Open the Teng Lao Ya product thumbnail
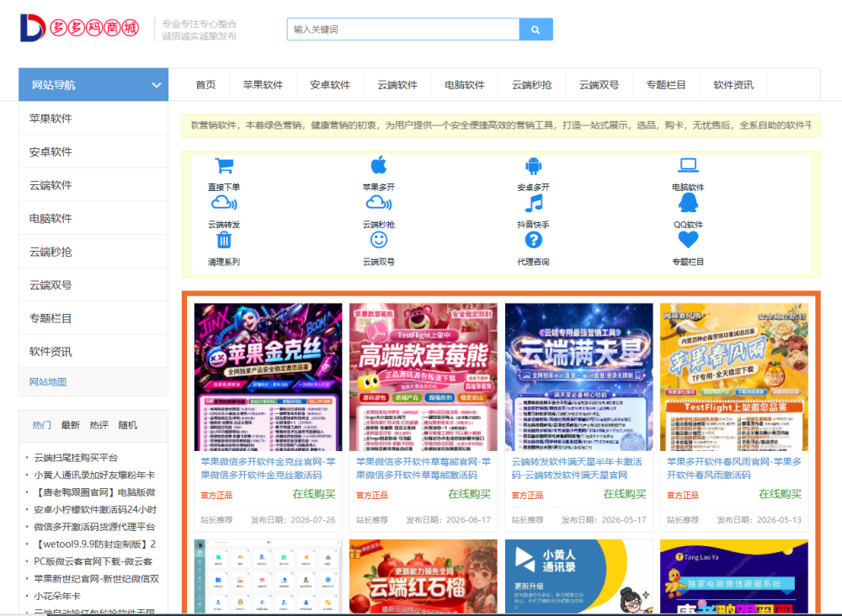This screenshot has width=842, height=616. coord(734,576)
